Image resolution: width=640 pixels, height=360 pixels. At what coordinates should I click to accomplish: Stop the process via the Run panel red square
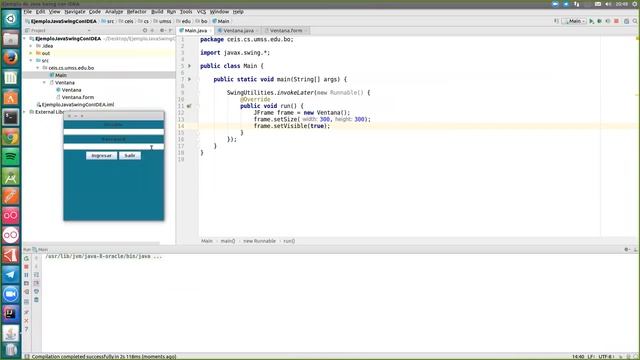coord(27,267)
